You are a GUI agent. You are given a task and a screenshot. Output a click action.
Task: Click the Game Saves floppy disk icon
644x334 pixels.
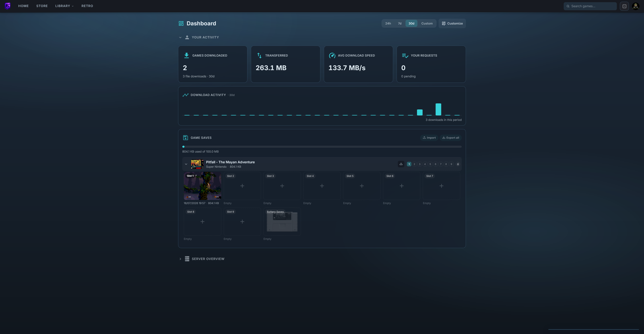point(186,138)
